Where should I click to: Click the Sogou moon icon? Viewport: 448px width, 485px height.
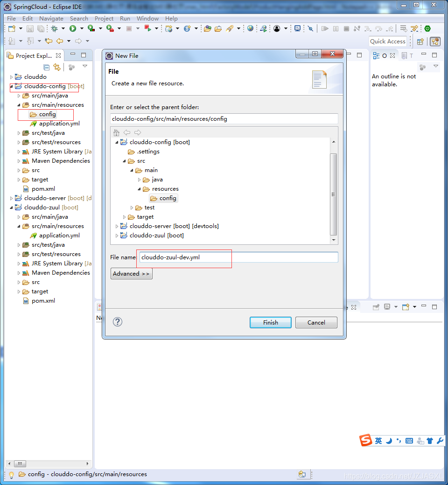point(389,441)
